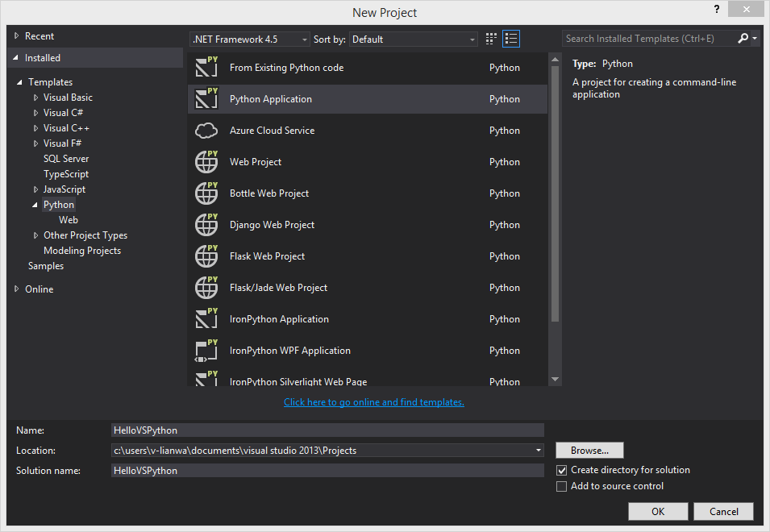Expand the Visual C++ node

(35, 128)
